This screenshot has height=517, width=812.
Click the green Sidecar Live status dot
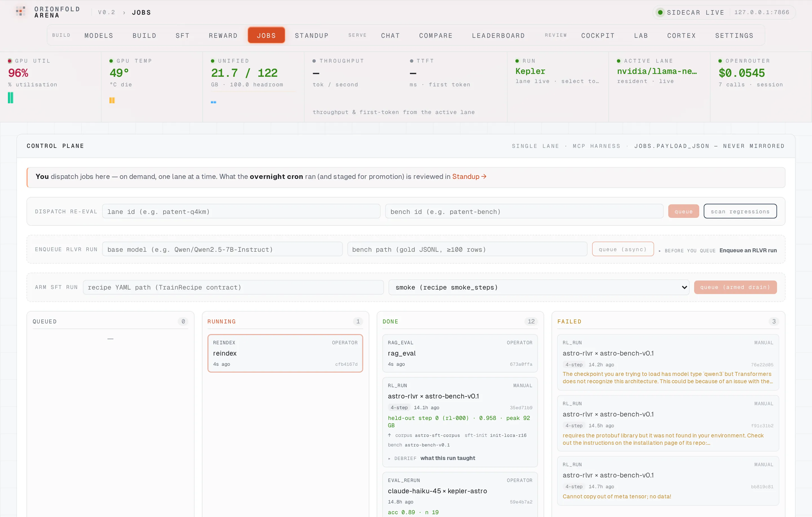coord(660,12)
